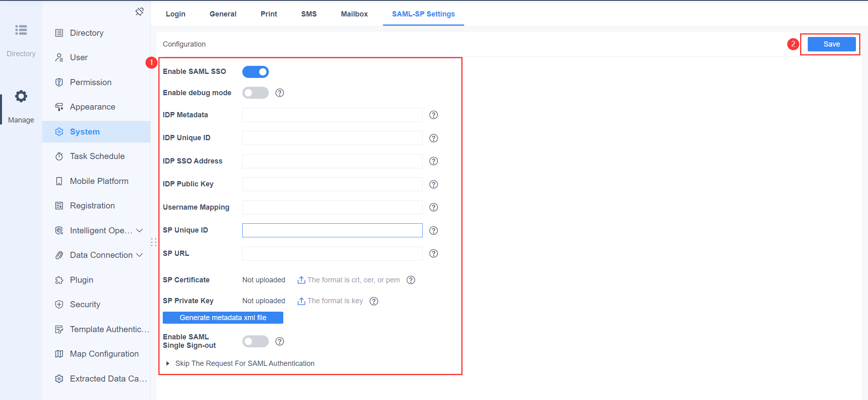
Task: Expand the Data Connection menu
Action: pos(140,255)
